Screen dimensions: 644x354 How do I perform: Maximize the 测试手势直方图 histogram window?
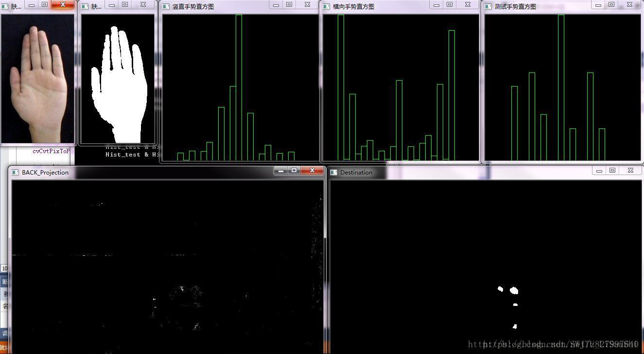coord(611,4)
